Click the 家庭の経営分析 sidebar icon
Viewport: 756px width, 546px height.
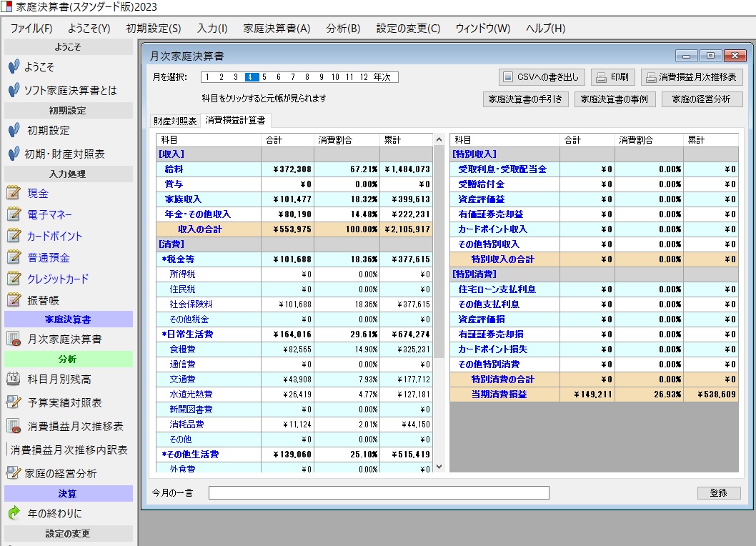pyautogui.click(x=14, y=472)
